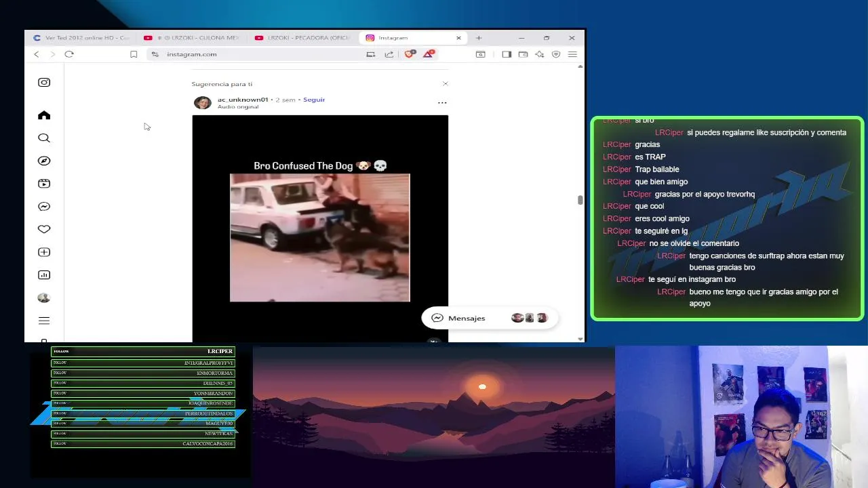Open Instagram search with the magnifier icon

tap(44, 138)
